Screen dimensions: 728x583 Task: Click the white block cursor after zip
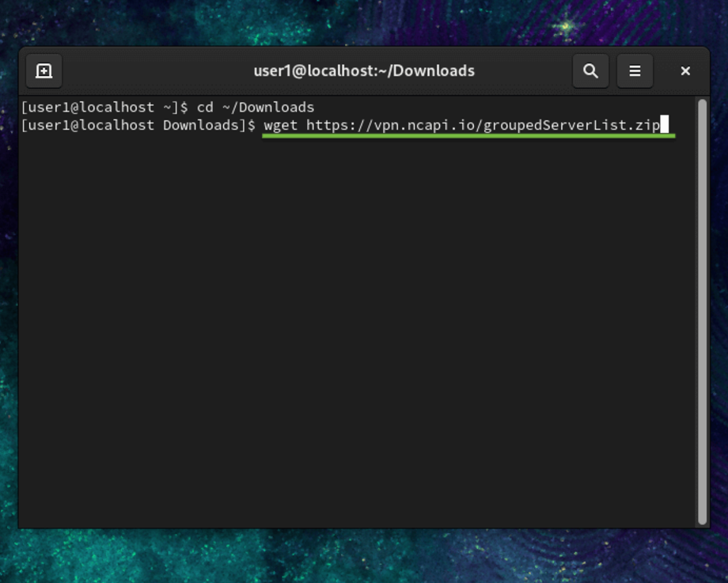(x=665, y=124)
